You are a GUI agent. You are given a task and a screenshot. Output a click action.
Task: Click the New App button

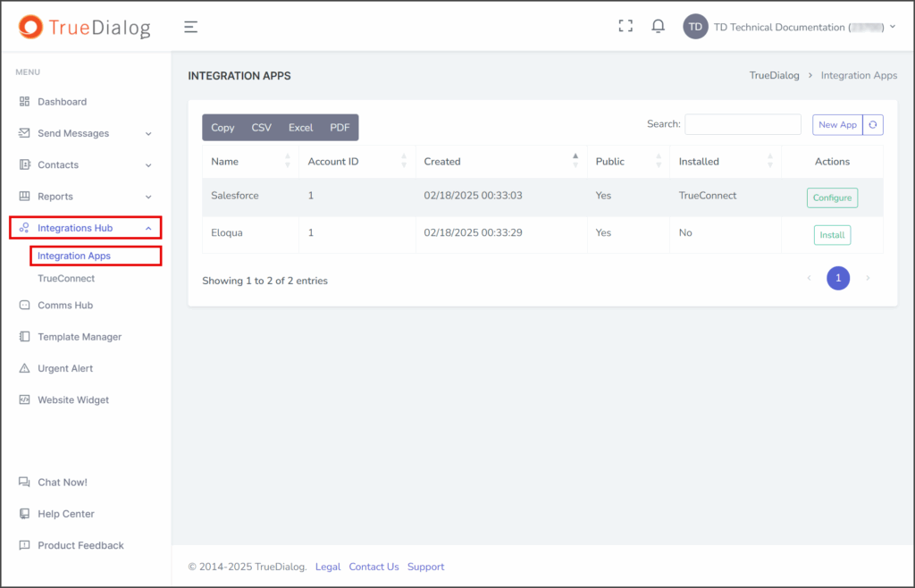click(x=837, y=125)
